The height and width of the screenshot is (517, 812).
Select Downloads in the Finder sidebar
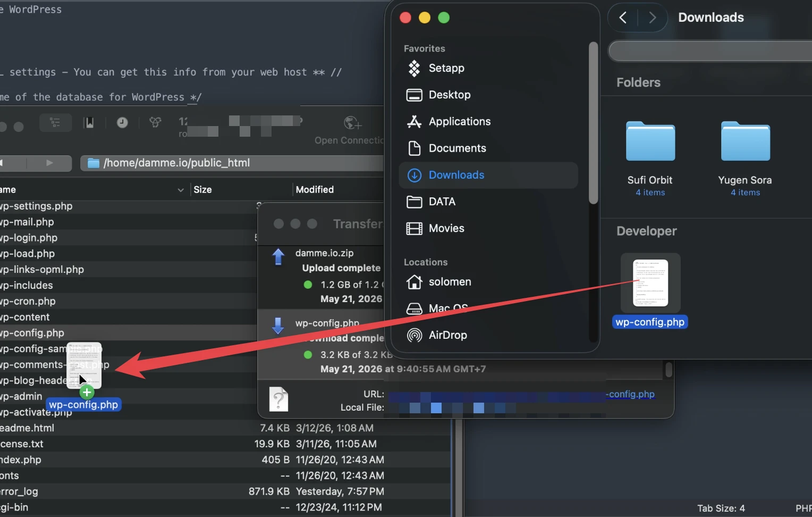tap(488, 175)
